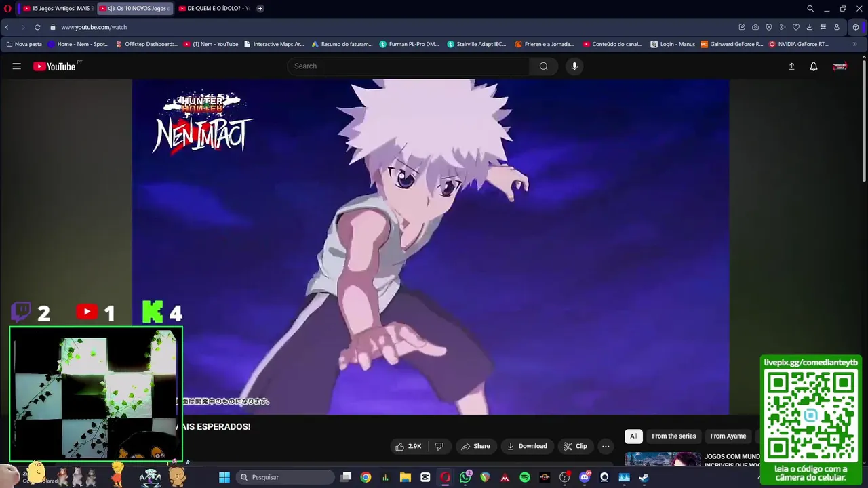Open the YouTube create/upload icon
The height and width of the screenshot is (488, 868).
tap(791, 66)
